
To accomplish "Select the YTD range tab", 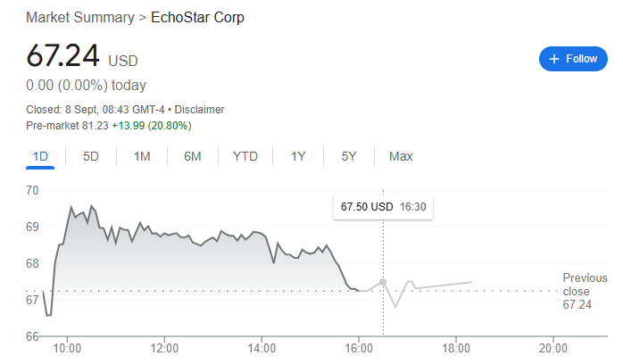I will [245, 156].
